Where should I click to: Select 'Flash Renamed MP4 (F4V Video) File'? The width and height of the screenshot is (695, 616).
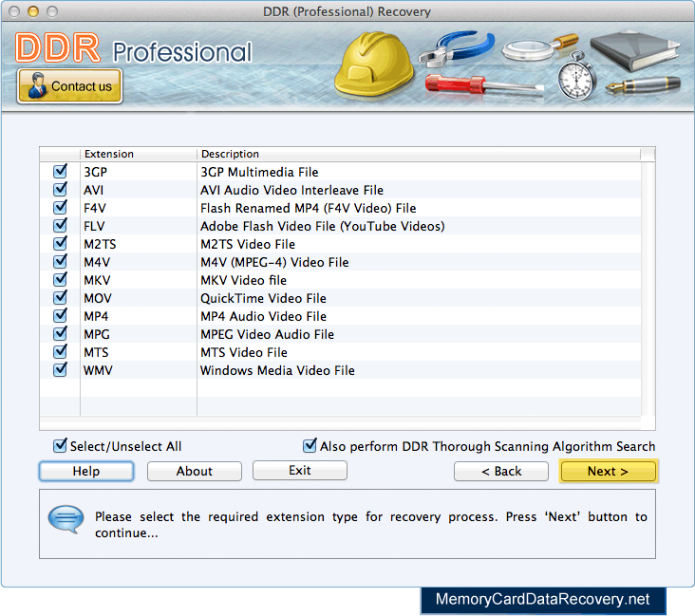point(308,208)
